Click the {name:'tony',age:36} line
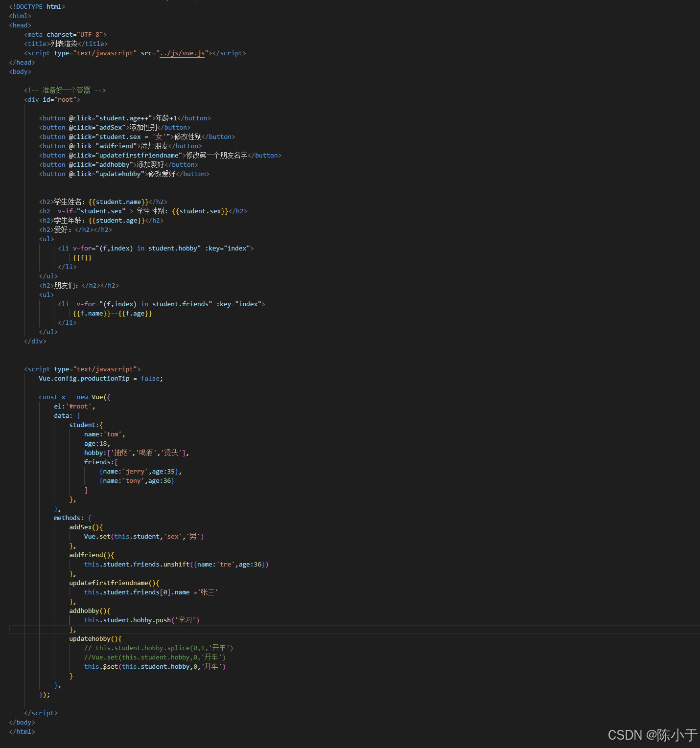Viewport: 700px width, 748px height. [x=137, y=480]
